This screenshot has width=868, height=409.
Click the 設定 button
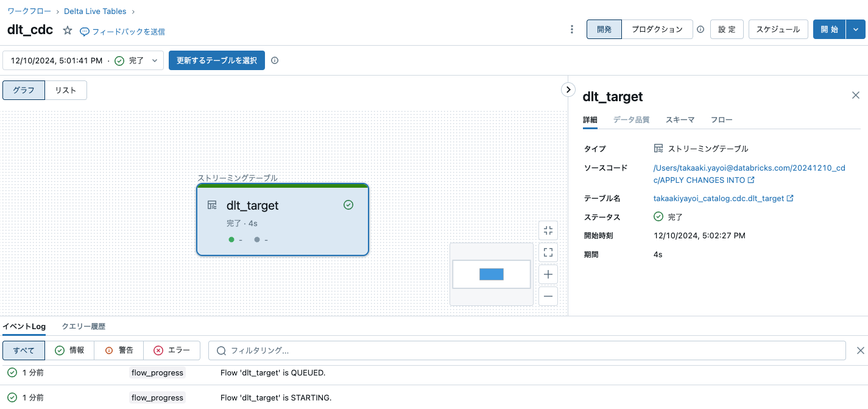pos(727,29)
